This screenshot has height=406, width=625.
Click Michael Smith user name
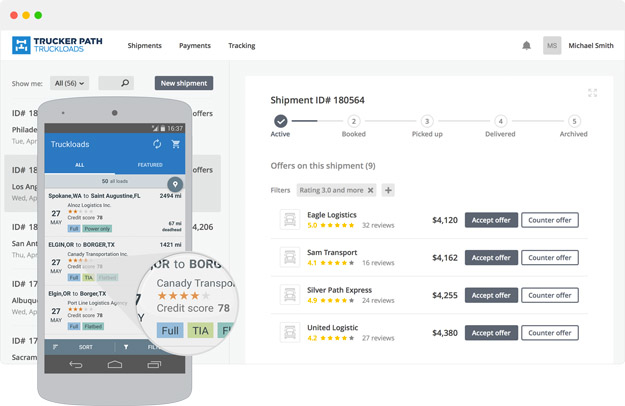[591, 45]
